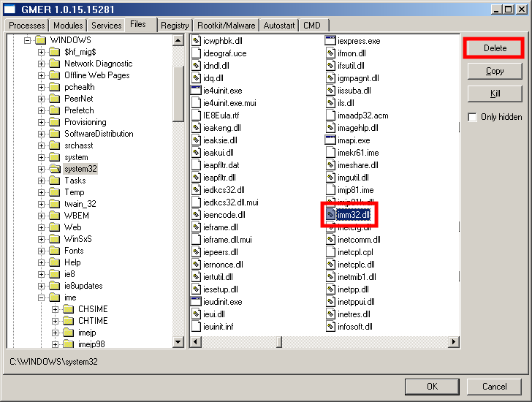Expand the WinSxS folder node
This screenshot has width=532, height=402.
42,239
